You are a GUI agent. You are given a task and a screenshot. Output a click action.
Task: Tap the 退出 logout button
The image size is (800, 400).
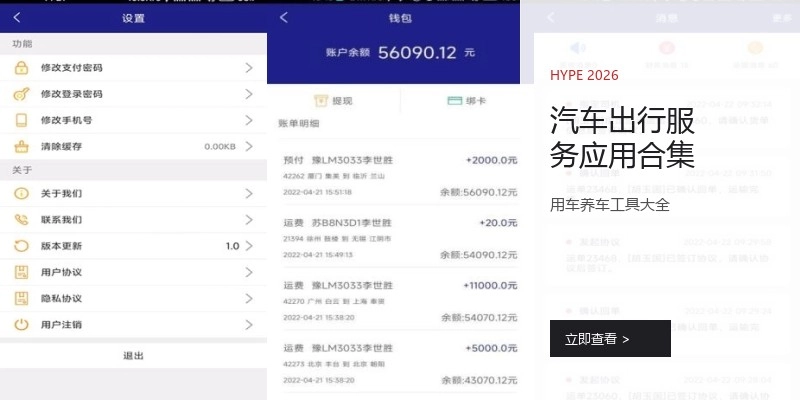tap(133, 356)
